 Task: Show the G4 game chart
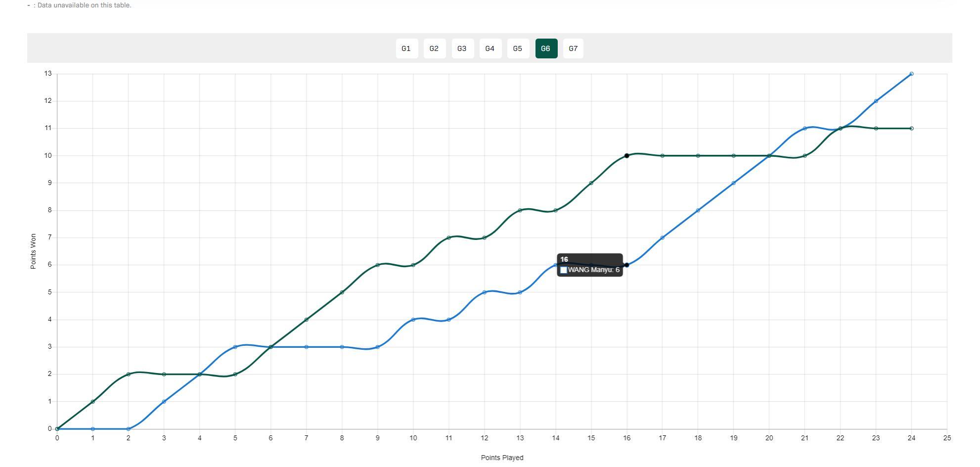(490, 48)
